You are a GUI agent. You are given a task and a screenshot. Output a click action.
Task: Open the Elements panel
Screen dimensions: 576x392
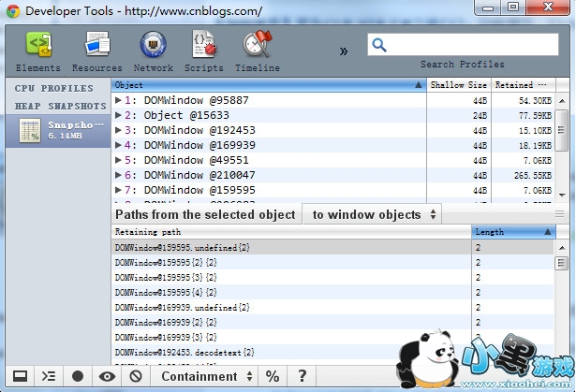(x=37, y=51)
